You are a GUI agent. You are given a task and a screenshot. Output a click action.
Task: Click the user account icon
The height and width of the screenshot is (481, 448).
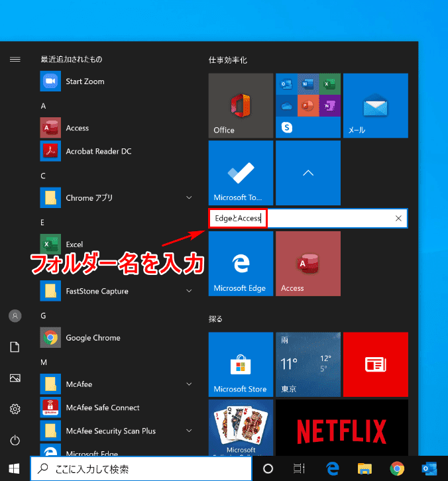15,315
